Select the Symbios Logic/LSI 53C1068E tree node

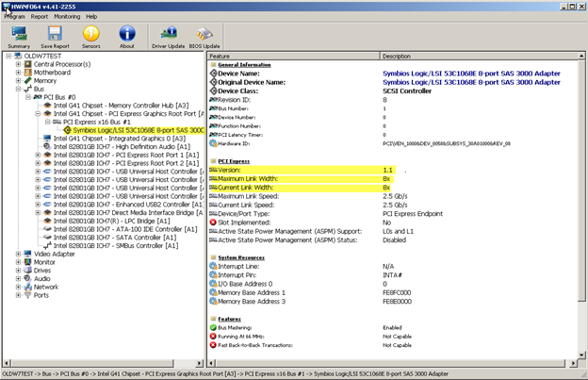point(138,130)
